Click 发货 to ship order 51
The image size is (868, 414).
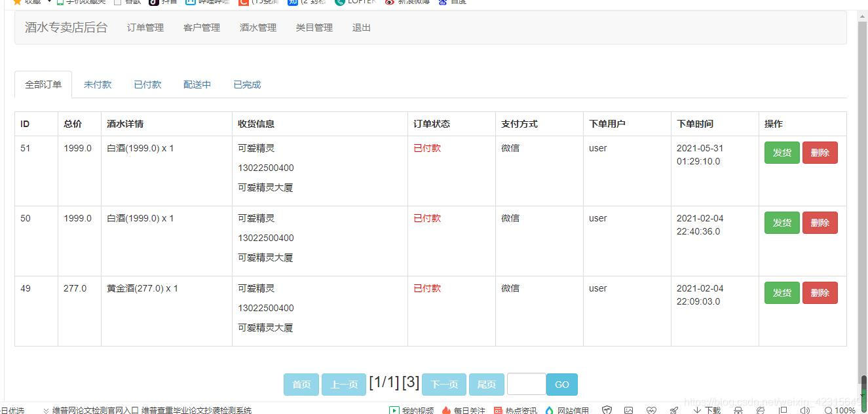(x=782, y=152)
